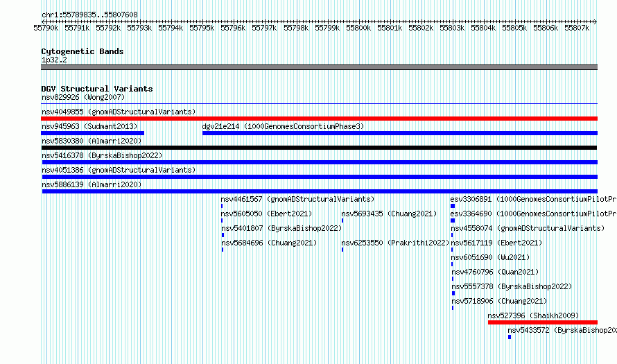617x364 pixels.
Task: Click the 55805k ruler tick label
Action: 514,28
